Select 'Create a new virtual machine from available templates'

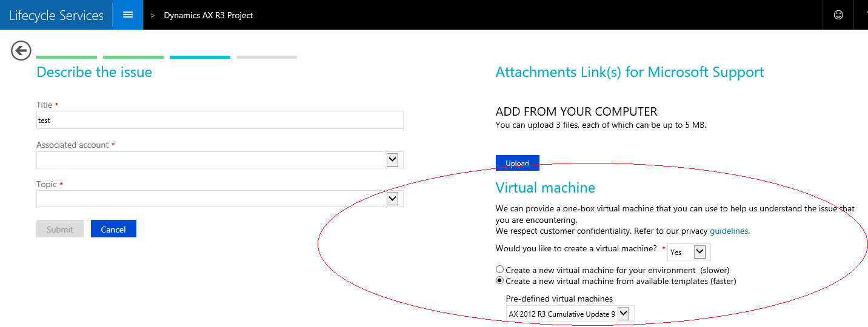point(499,280)
